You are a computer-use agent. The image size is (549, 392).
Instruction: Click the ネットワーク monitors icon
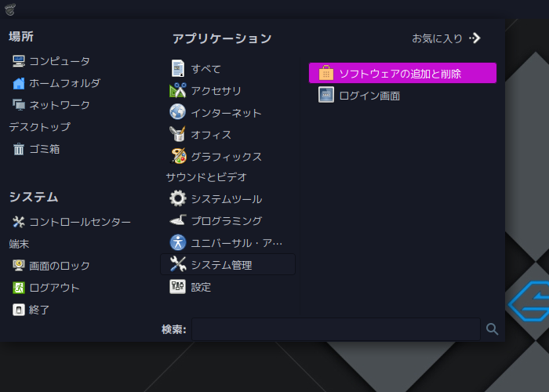19,105
